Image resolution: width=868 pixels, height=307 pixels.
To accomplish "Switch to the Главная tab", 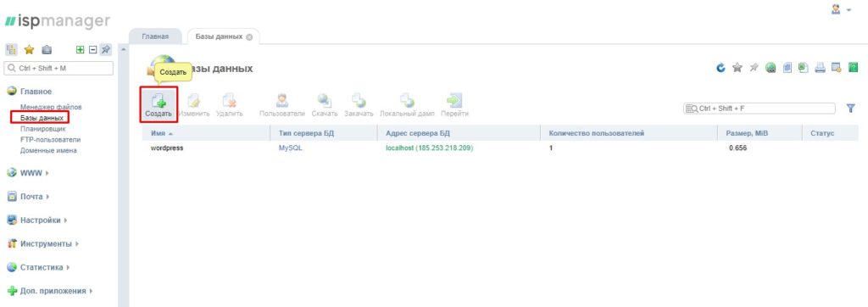I will pos(155,36).
